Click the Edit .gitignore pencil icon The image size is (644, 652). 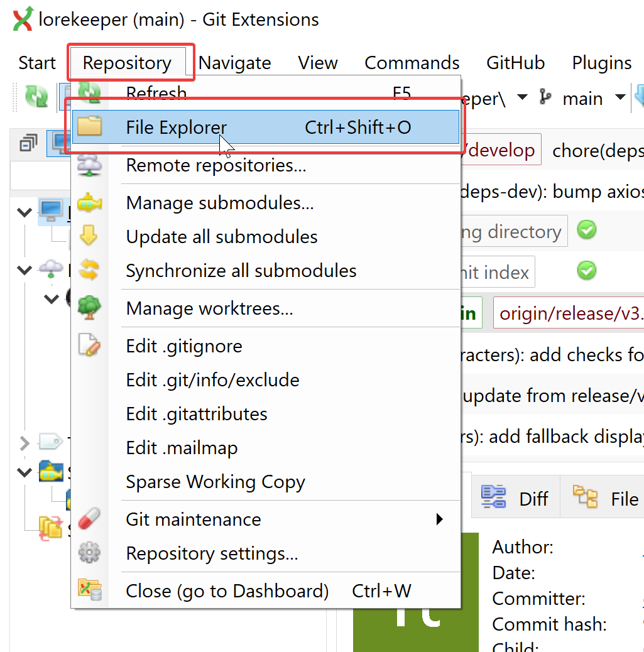coord(89,346)
